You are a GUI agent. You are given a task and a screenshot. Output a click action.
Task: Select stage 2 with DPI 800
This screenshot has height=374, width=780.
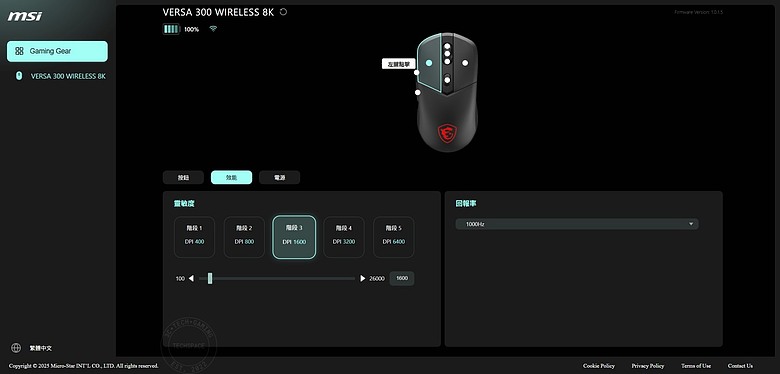(x=244, y=237)
